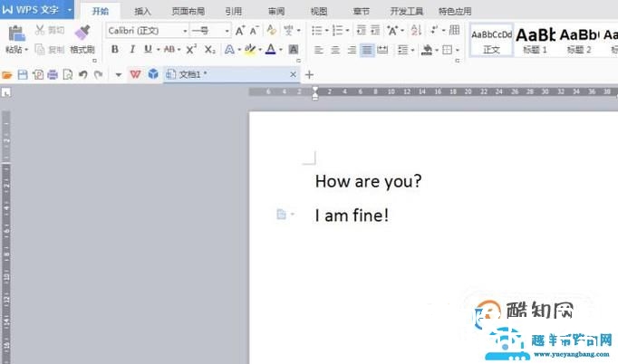Open the 页面布局 (Page Layout) tab

(188, 11)
